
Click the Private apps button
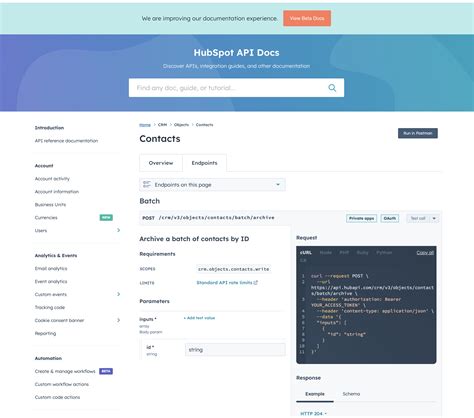click(361, 218)
